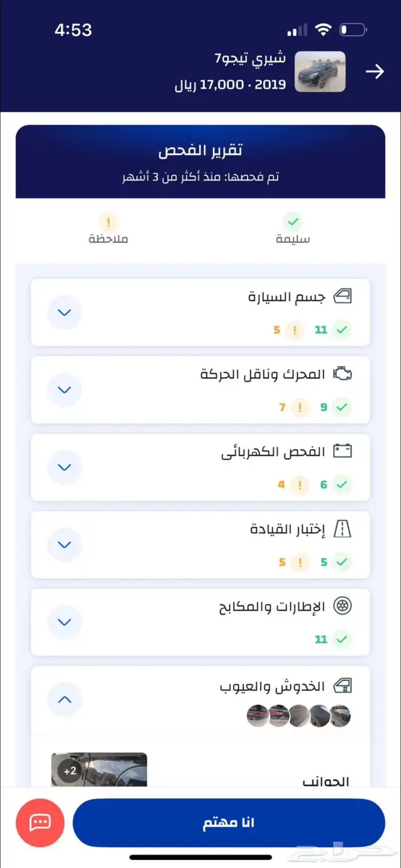Image resolution: width=401 pixels, height=868 pixels.
Task: Collapse the الخدوش والعيوب section
Action: click(x=65, y=699)
